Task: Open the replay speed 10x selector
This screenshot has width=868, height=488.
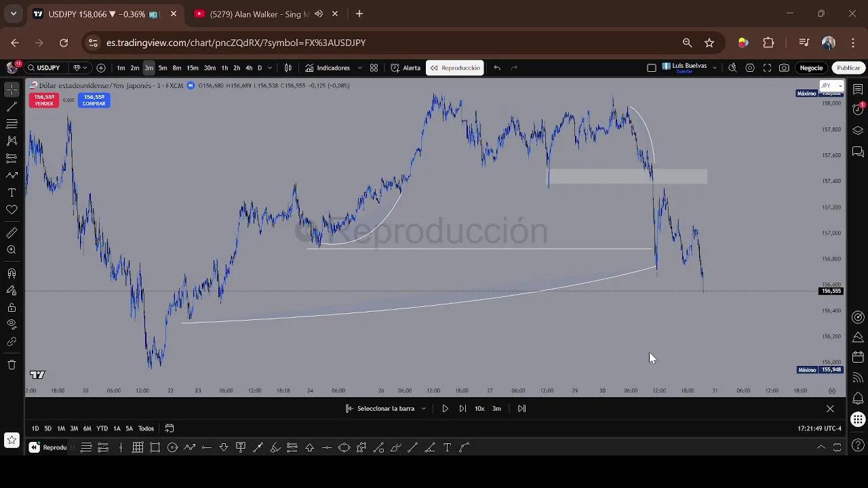Action: pos(479,409)
